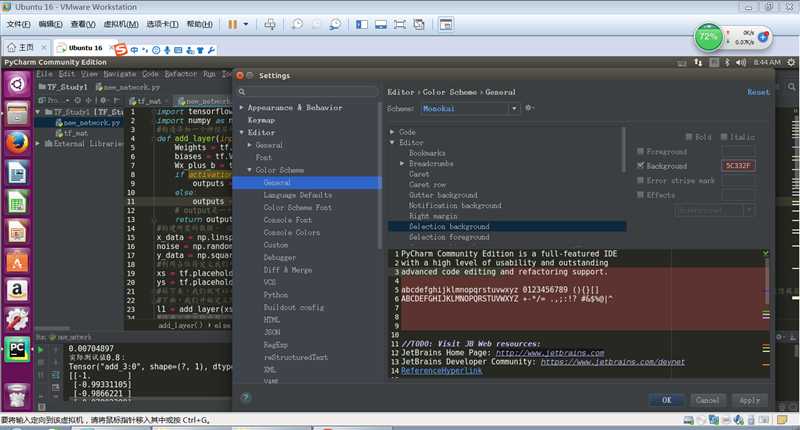The image size is (800, 430).
Task: Expand the General node under Editor
Action: tap(250, 145)
